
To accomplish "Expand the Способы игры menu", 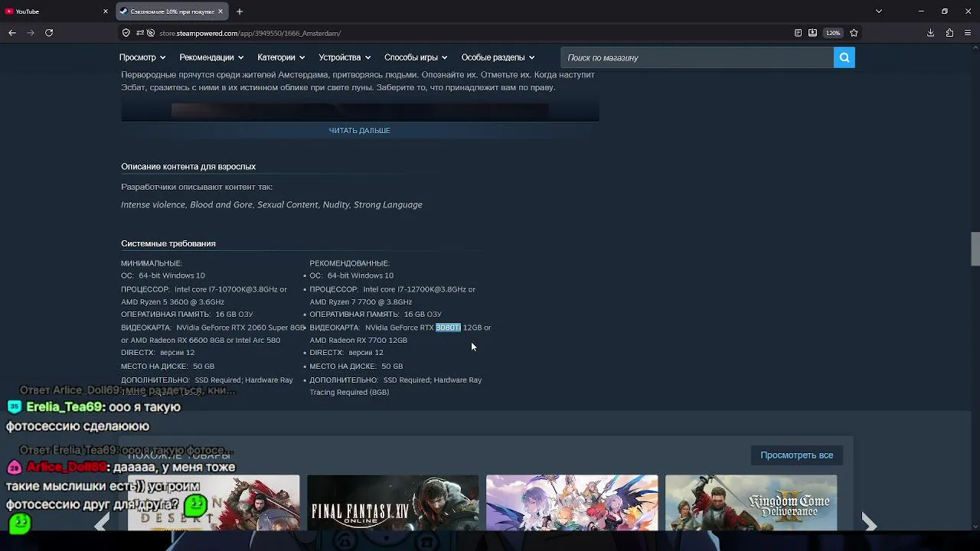I will [416, 57].
